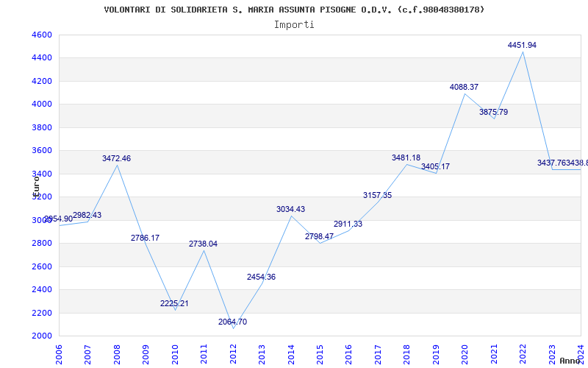Click the data label 2786.17

coord(145,238)
